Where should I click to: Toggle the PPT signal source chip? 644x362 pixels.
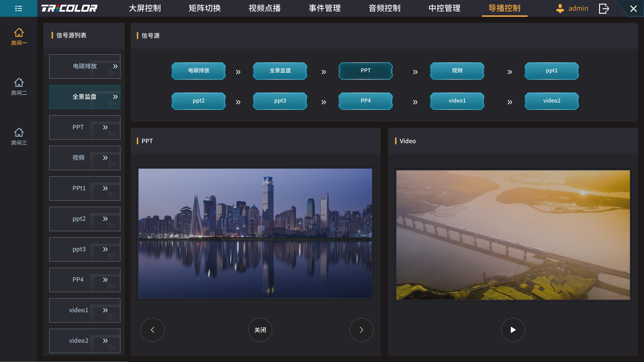click(x=365, y=71)
